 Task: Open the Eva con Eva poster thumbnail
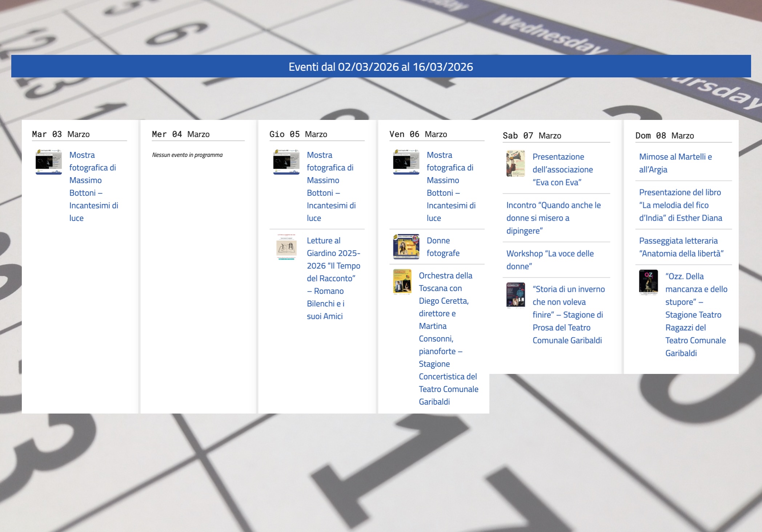point(516,164)
